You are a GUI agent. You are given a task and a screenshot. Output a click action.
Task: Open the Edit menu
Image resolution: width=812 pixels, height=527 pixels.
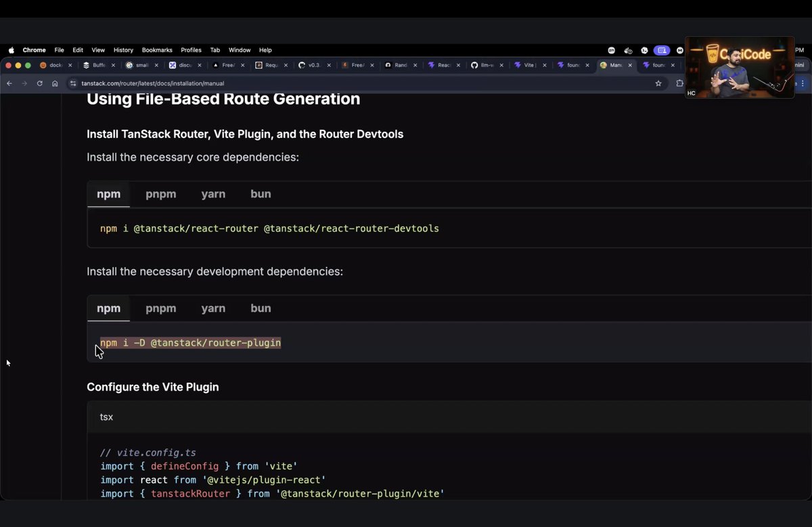[x=78, y=50]
